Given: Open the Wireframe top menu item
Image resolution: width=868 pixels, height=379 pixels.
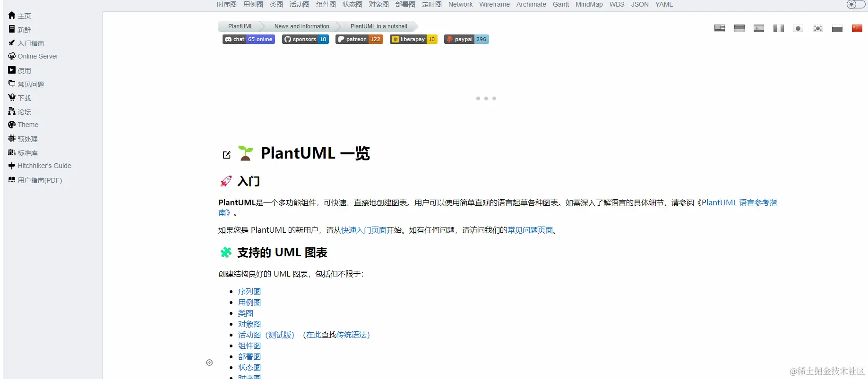Looking at the screenshot, I should (494, 4).
